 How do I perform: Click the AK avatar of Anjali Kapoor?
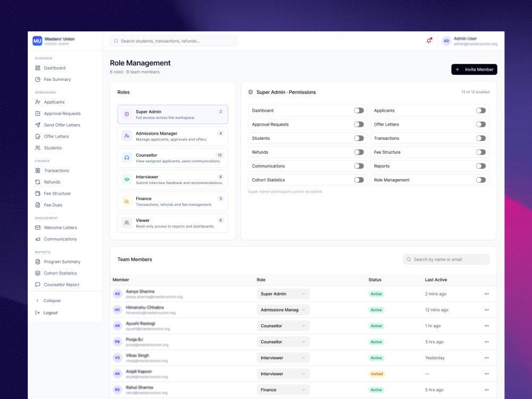click(x=118, y=373)
